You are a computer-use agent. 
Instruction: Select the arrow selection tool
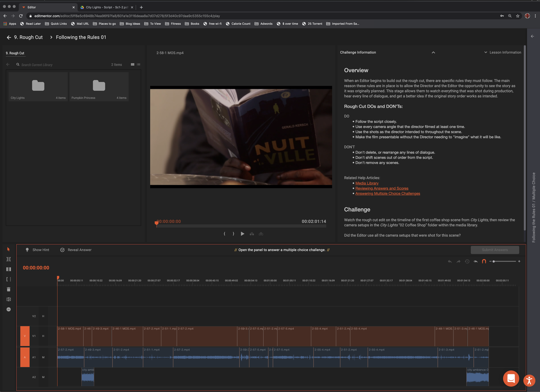[8, 249]
